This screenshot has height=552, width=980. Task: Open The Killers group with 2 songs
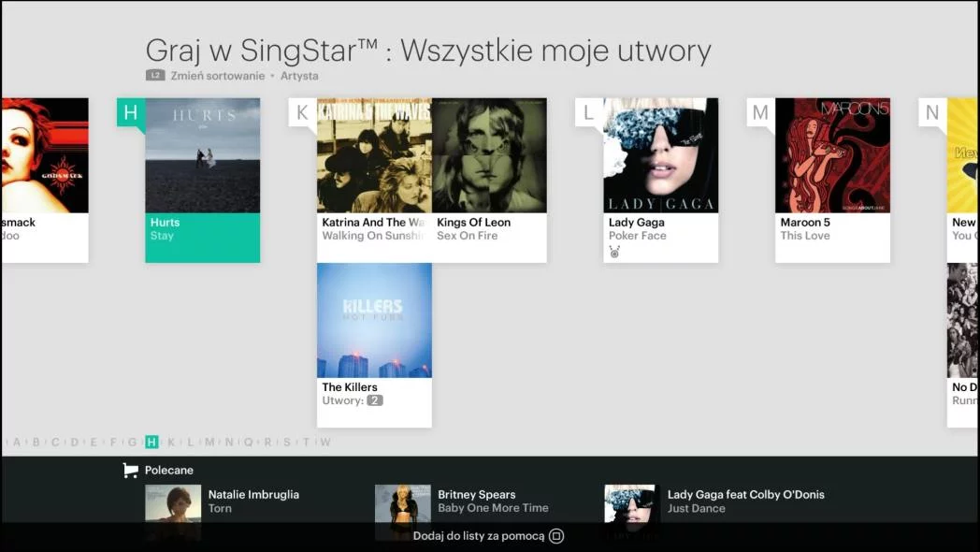tap(374, 345)
